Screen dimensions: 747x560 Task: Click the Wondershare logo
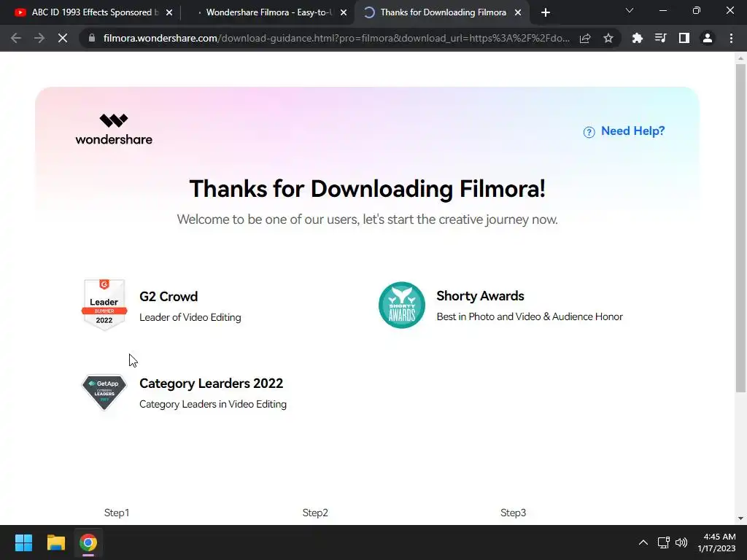114,129
